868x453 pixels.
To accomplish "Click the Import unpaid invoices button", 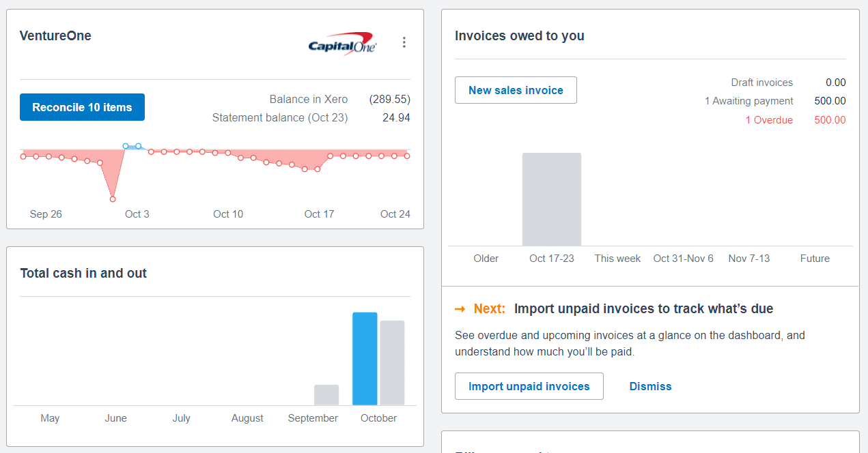I will tap(529, 386).
